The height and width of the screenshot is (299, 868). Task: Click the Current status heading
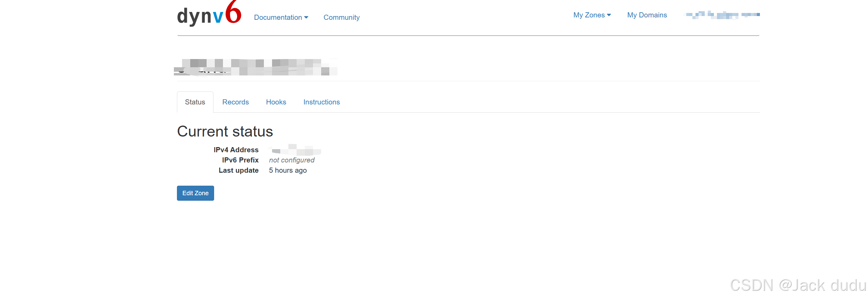[225, 131]
